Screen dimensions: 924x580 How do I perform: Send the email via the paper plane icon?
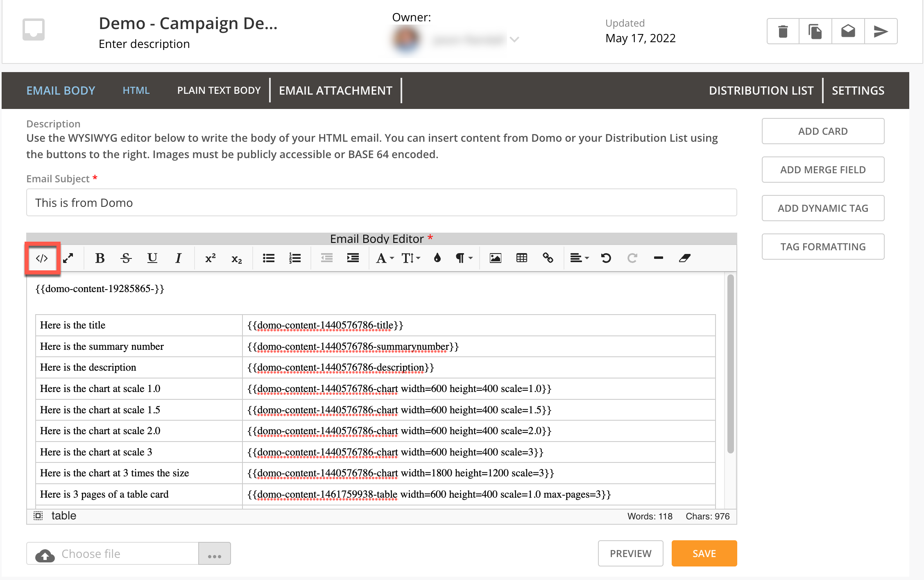(x=880, y=31)
